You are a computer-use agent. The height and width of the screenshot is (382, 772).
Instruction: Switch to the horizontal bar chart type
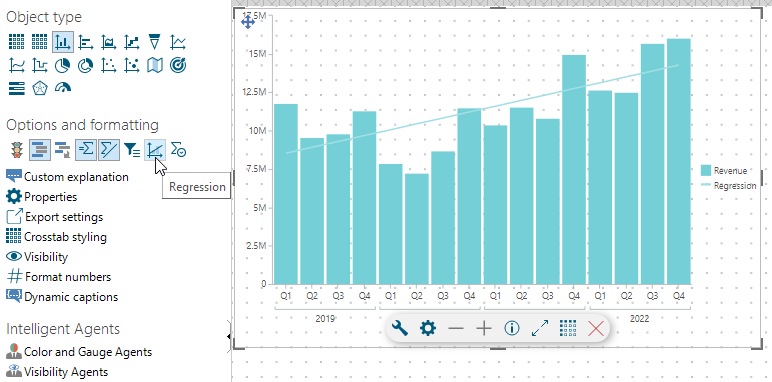click(86, 42)
